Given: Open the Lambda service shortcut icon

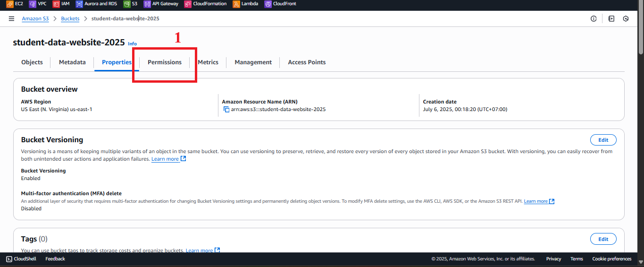Looking at the screenshot, I should 236,4.
